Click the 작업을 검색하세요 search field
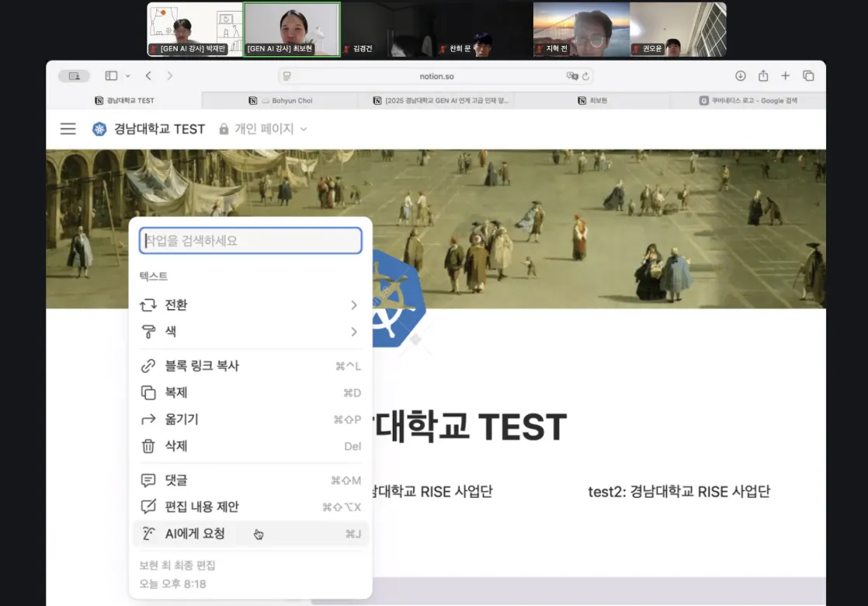This screenshot has width=868, height=606. pyautogui.click(x=250, y=240)
